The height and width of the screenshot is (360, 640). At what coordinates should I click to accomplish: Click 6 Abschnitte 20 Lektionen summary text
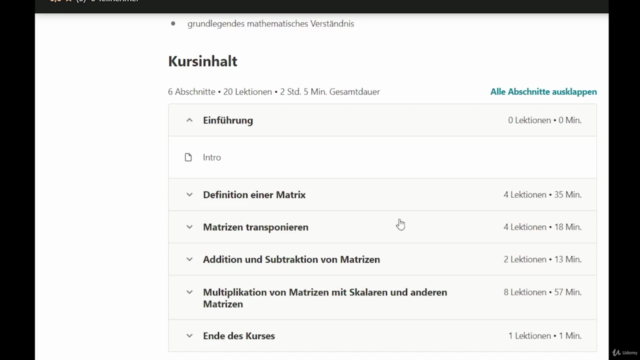pos(274,92)
